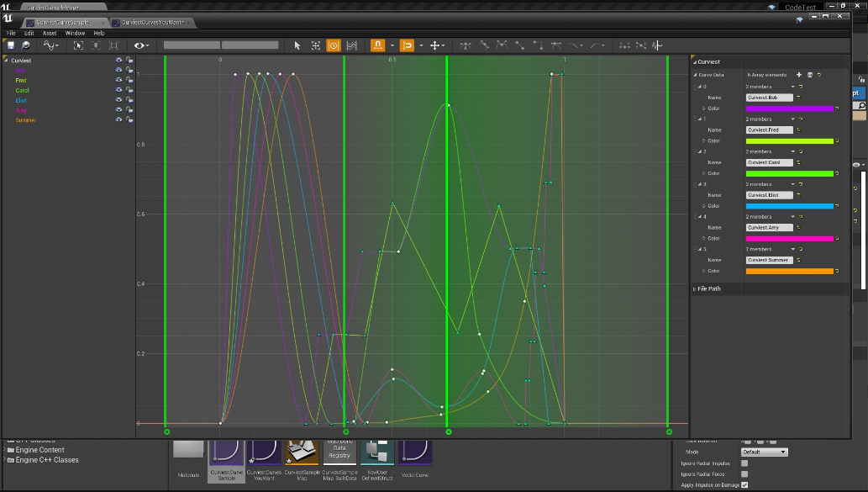The height and width of the screenshot is (492, 868).
Task: Toggle the orange normalized view icon
Action: click(x=334, y=45)
